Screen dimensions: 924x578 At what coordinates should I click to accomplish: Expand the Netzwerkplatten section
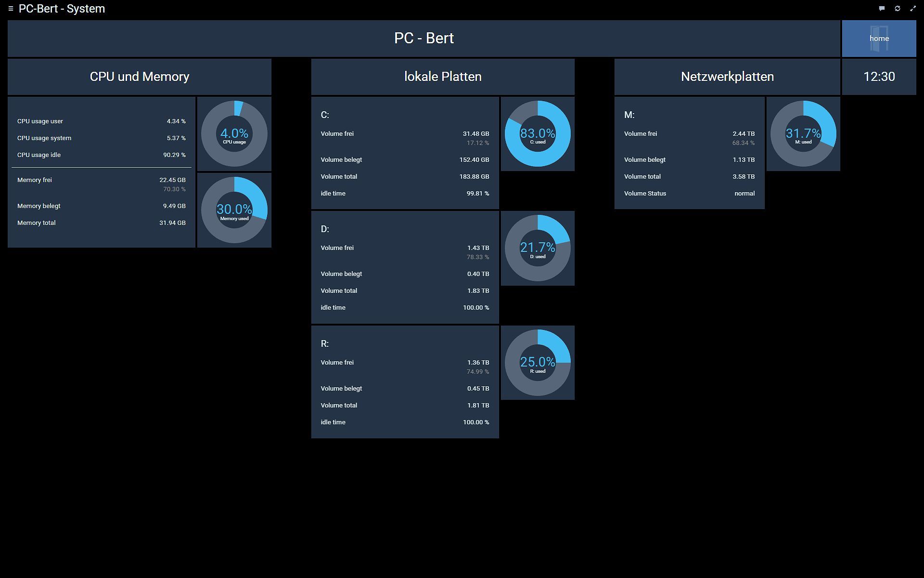pos(728,76)
